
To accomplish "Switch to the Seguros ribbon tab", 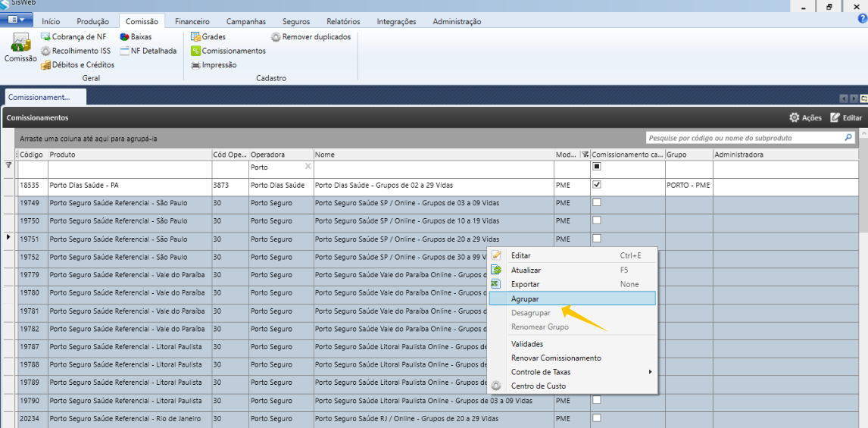I will pyautogui.click(x=296, y=22).
